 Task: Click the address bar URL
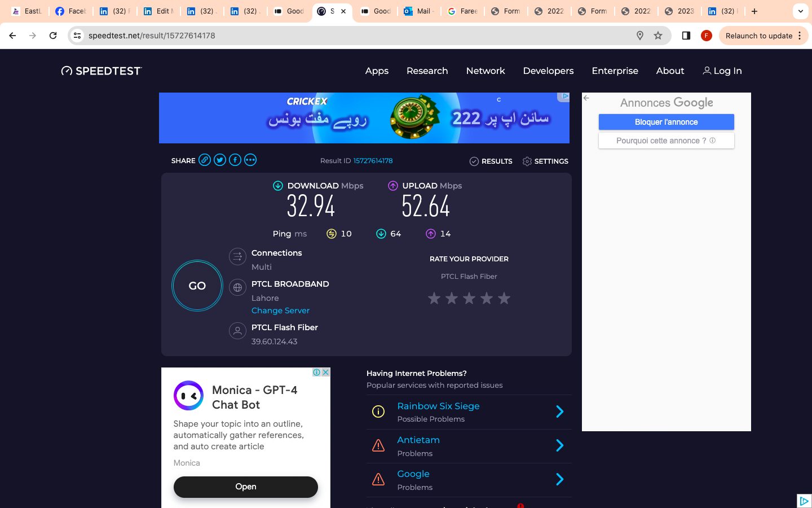coord(152,36)
